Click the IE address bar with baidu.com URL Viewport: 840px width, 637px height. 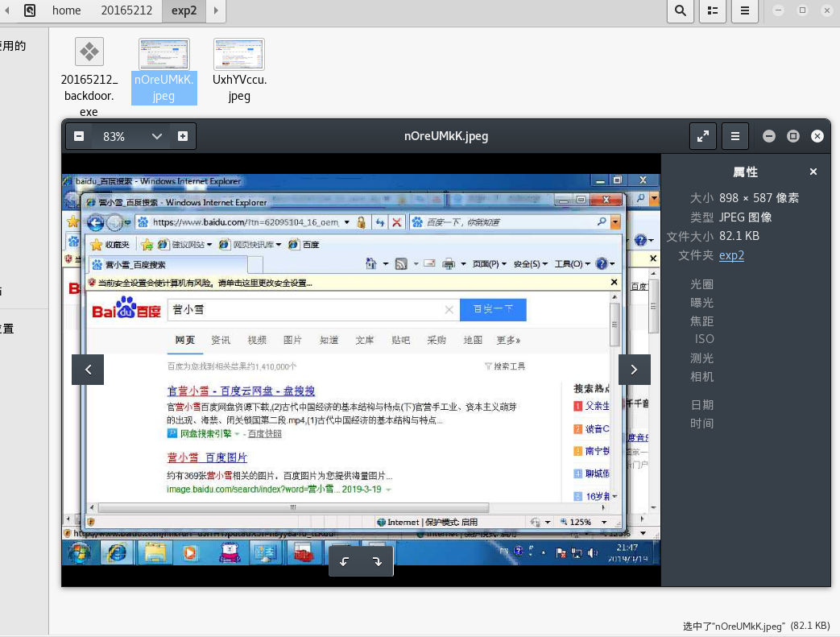[x=244, y=222]
